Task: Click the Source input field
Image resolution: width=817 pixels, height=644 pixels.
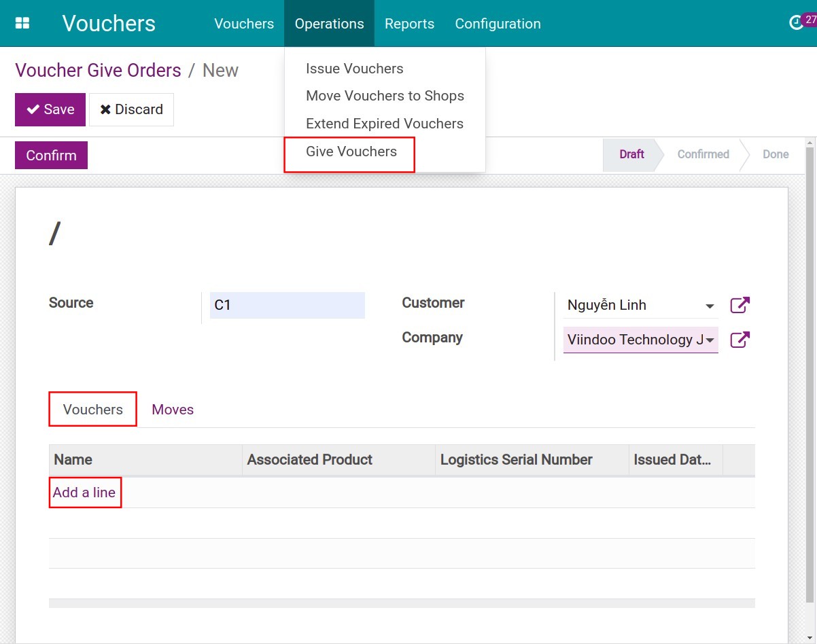Action: coord(287,305)
